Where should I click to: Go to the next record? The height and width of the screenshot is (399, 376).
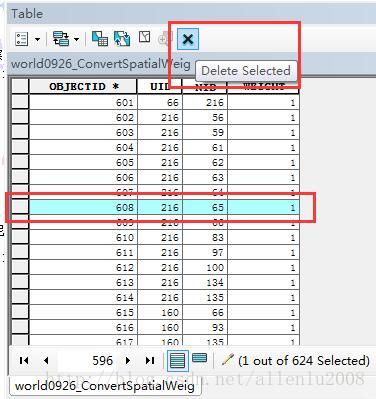[128, 360]
